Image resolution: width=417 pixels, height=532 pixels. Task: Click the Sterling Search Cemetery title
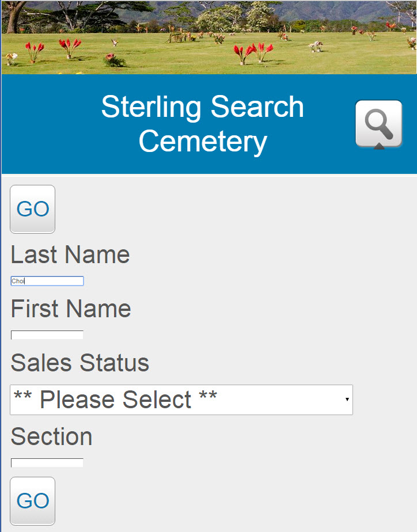coord(203,124)
